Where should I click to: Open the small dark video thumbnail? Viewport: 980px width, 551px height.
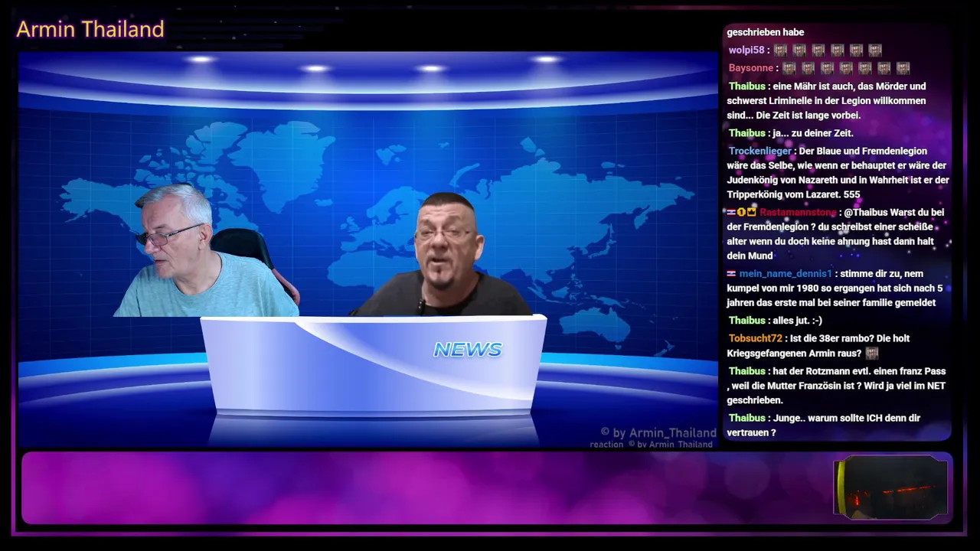[x=891, y=487]
